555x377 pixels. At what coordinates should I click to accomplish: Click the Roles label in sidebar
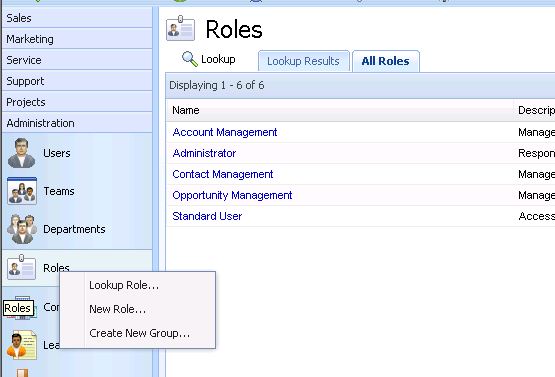[x=56, y=267]
